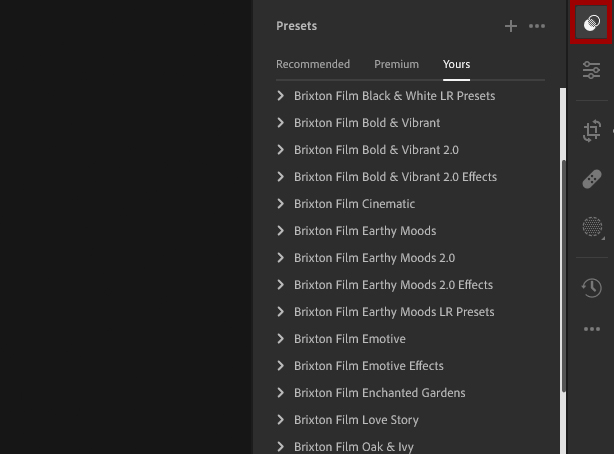614x454 pixels.
Task: Open the Presets panel icon
Action: [591, 23]
